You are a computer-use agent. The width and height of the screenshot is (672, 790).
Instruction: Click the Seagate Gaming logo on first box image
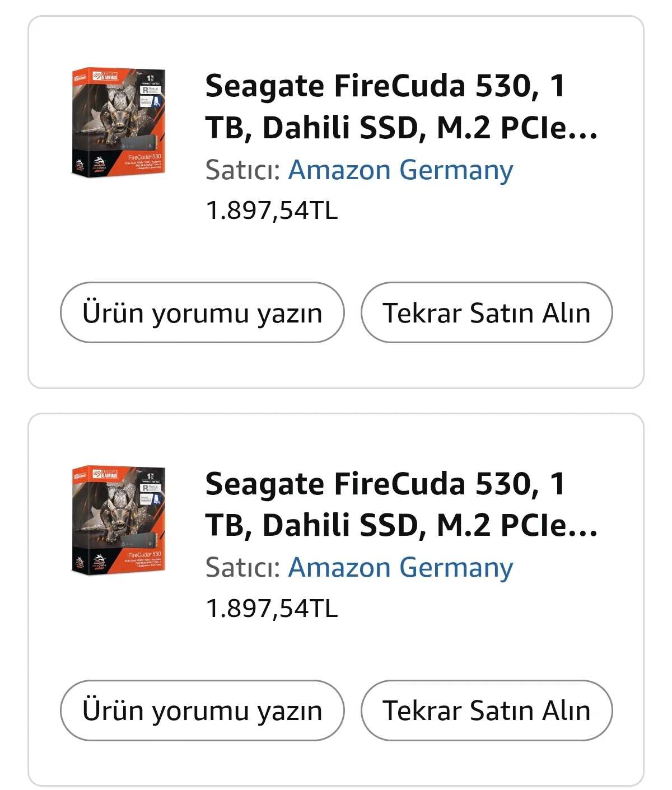tap(106, 77)
